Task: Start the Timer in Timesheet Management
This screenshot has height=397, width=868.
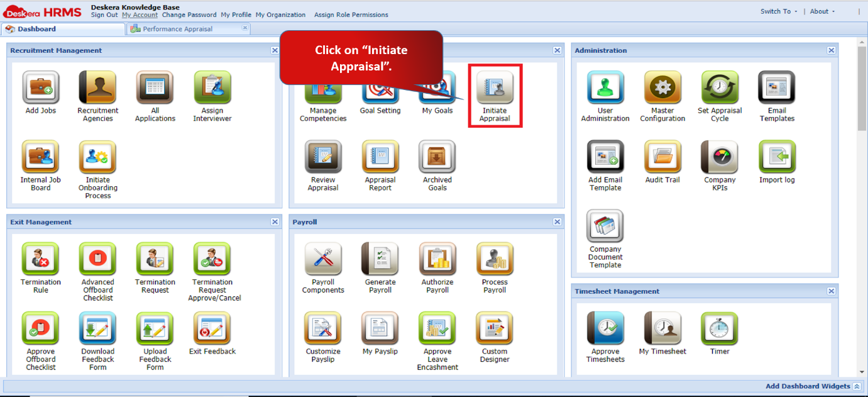Action: coord(719,329)
